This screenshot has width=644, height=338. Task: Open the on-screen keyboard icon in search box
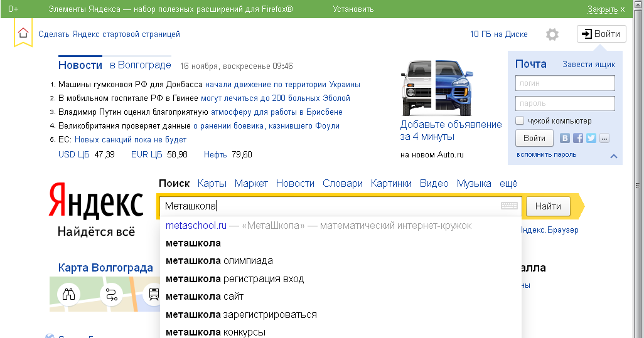[509, 206]
